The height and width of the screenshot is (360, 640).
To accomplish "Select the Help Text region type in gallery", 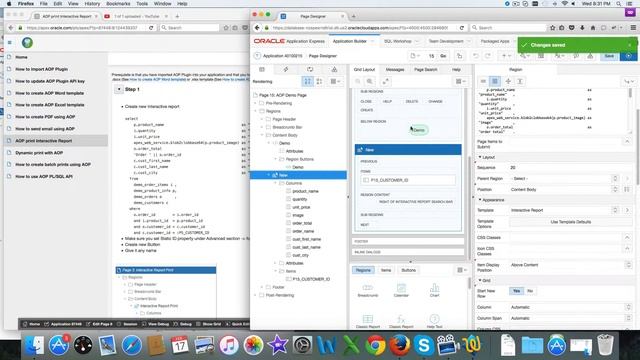I will tap(434, 322).
